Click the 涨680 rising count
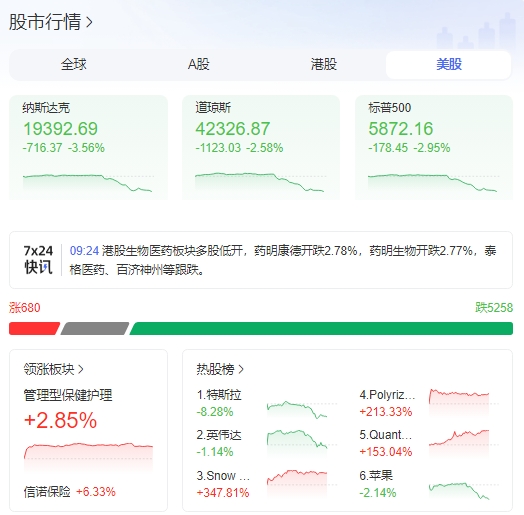Screen dimensions: 524x515 25,307
